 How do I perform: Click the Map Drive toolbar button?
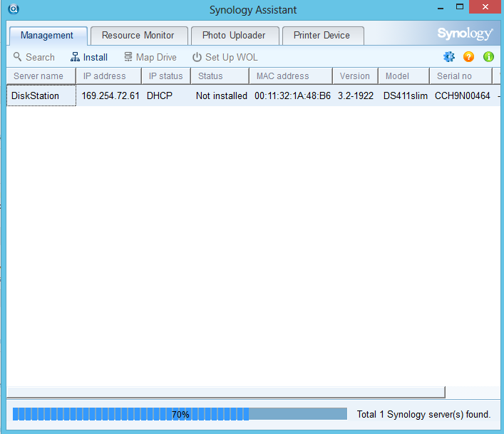click(x=150, y=57)
